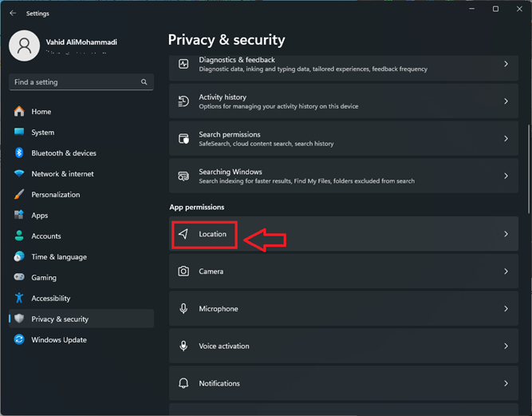
Task: Open Activity history via its chevron
Action: coord(506,101)
